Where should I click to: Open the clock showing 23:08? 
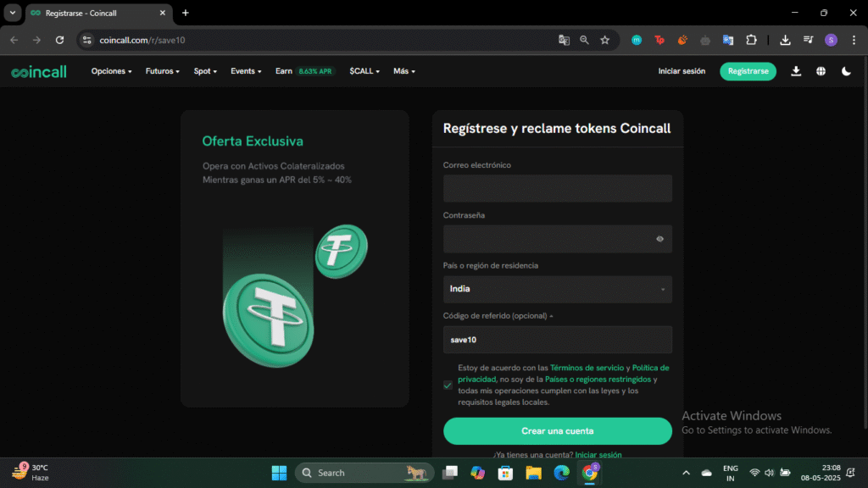coord(821,473)
